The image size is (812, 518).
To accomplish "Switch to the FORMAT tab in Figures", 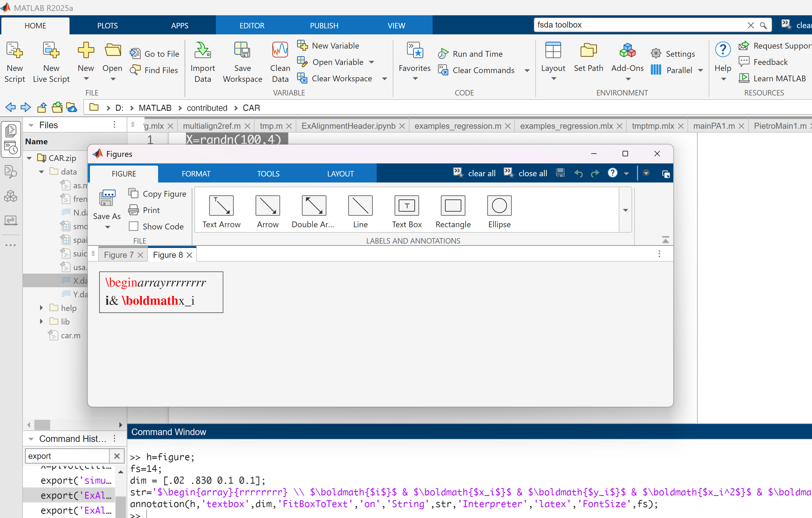I will point(196,174).
